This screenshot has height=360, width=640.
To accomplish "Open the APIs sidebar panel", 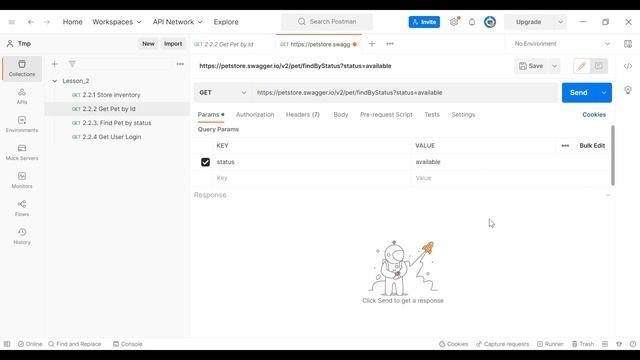I will (22, 96).
